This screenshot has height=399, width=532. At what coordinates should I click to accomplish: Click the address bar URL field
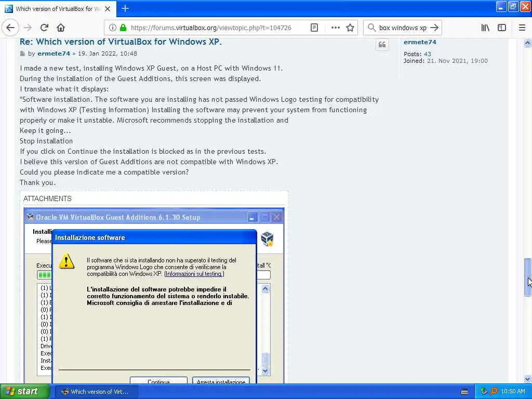(211, 28)
